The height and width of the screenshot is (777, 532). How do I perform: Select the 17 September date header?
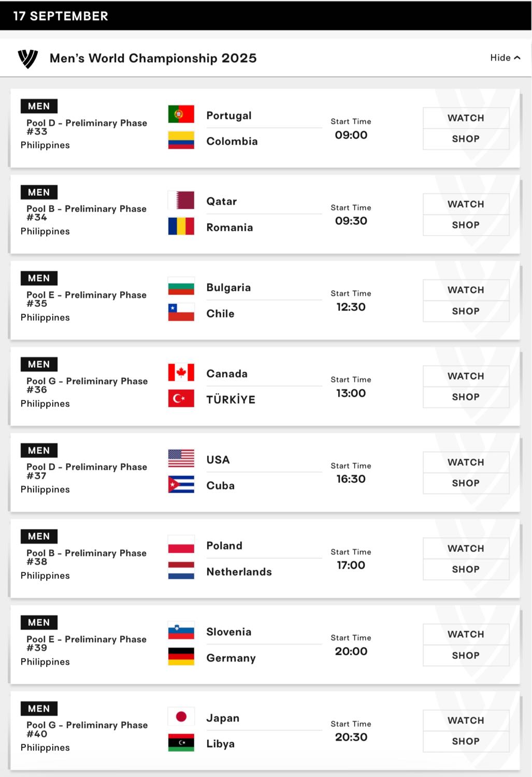coord(61,16)
